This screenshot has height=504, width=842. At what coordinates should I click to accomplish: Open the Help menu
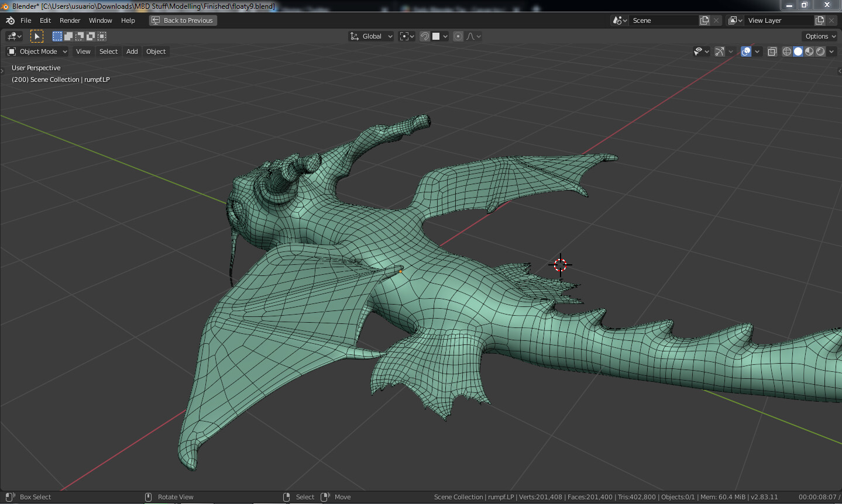(x=128, y=20)
